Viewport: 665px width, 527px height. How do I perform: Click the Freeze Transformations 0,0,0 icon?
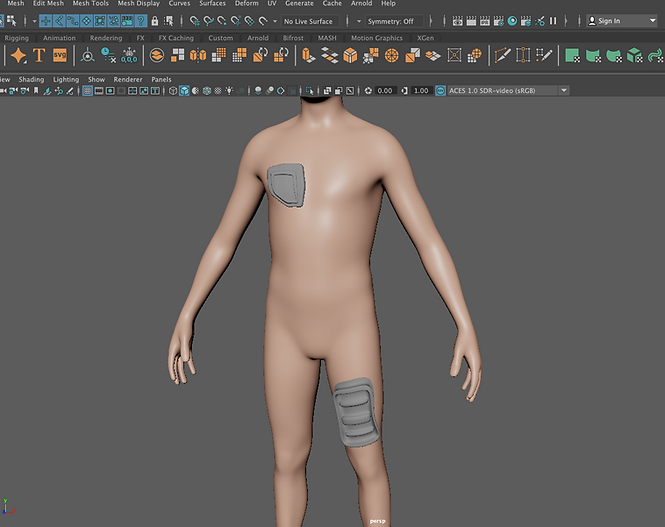click(x=129, y=56)
